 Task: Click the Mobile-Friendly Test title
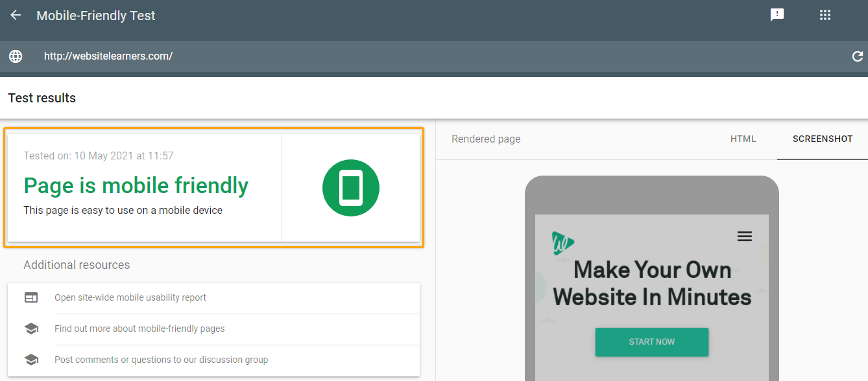96,16
